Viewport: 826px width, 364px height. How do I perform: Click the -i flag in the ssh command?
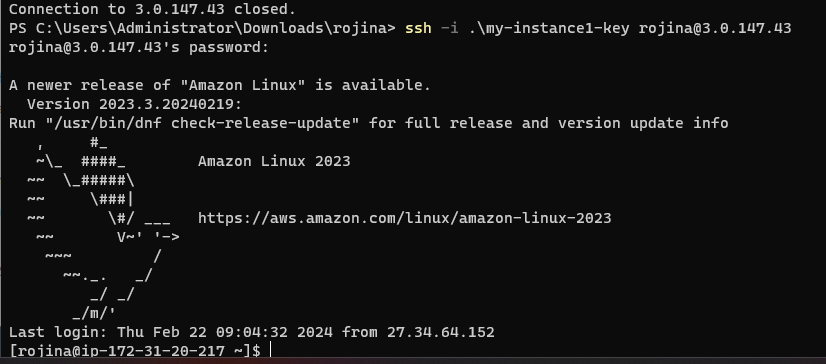coord(449,28)
